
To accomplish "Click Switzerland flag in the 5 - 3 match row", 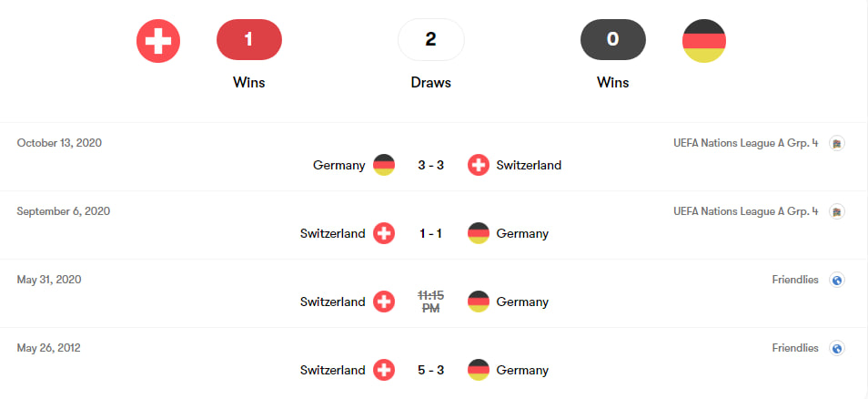I will (384, 370).
